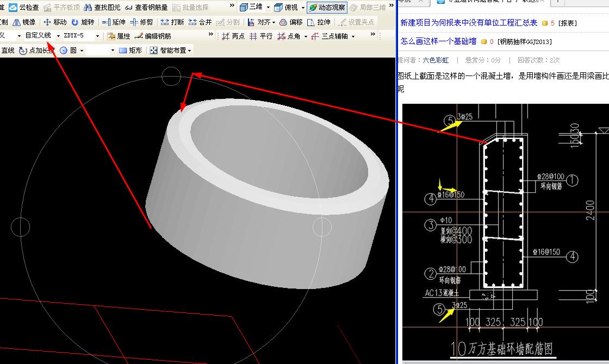Viewport: 609px width, 364px height.
Task: Select the 3D ring wall model
Action: (267, 193)
